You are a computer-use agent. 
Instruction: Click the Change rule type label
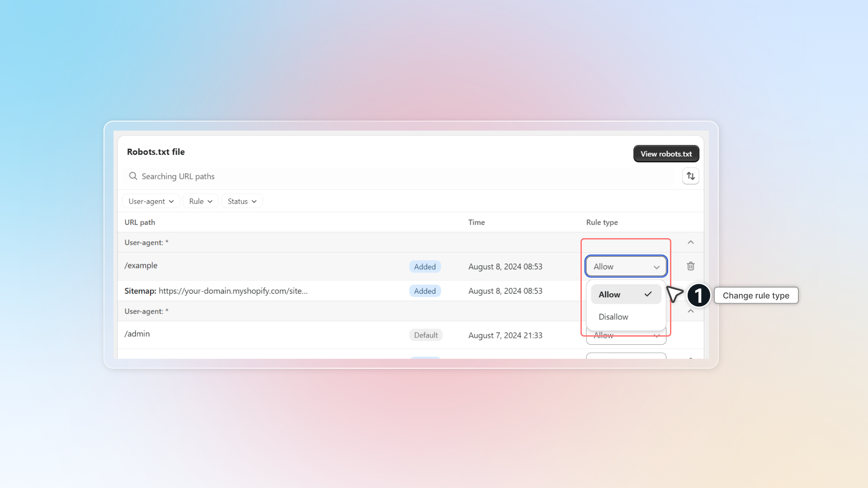pyautogui.click(x=755, y=296)
